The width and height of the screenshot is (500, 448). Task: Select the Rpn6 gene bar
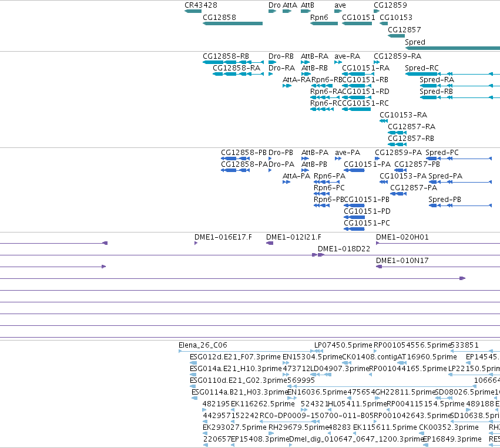tap(324, 23)
